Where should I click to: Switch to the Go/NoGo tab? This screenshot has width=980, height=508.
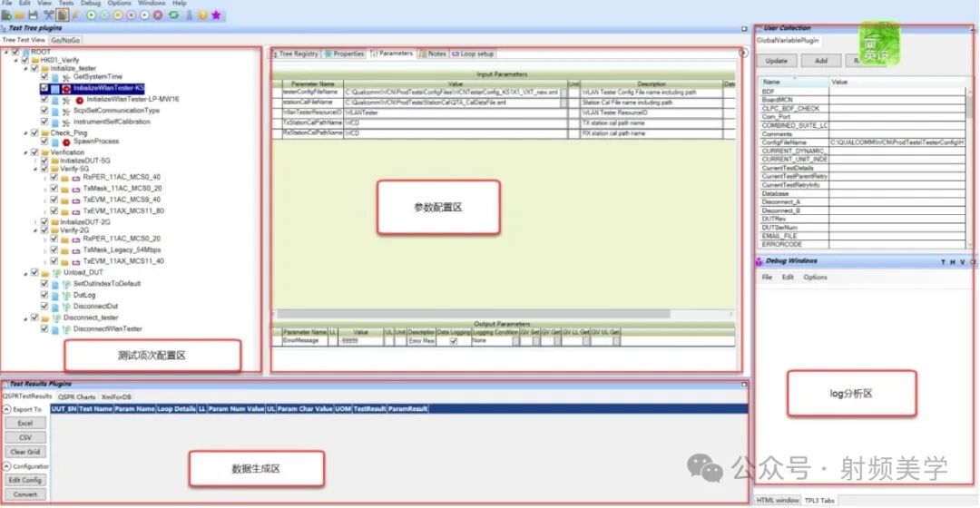65,40
